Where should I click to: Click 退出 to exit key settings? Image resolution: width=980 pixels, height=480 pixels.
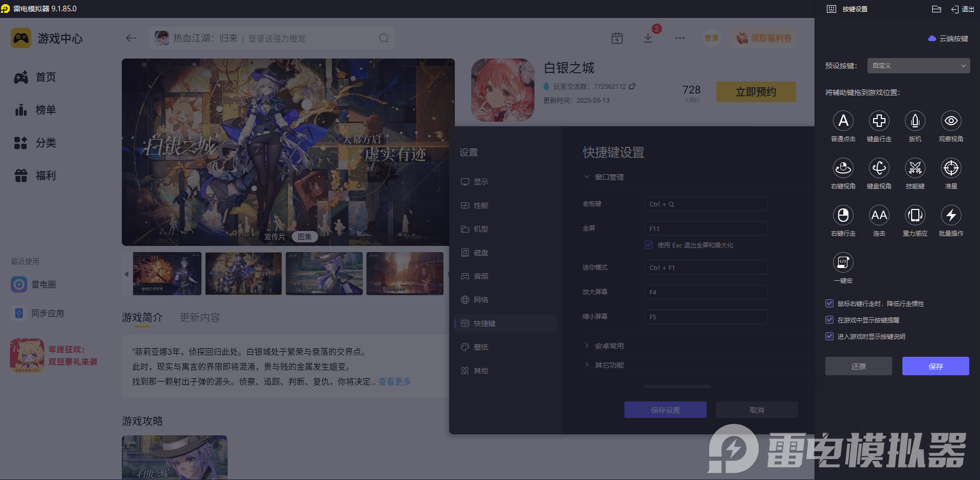(x=963, y=9)
